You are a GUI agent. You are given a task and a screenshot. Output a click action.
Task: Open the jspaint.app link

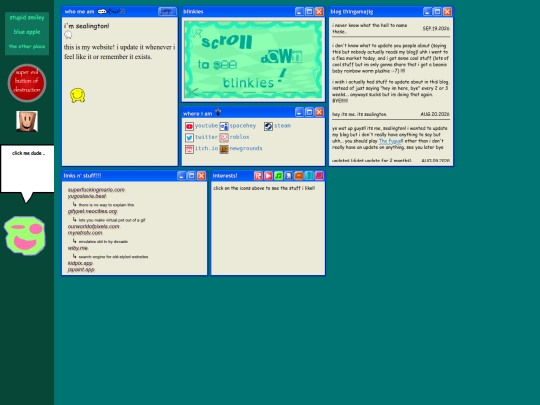pos(81,270)
